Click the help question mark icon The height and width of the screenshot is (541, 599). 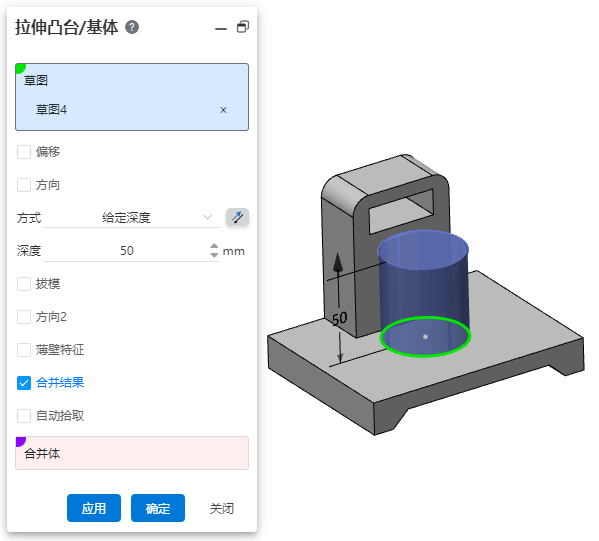[x=132, y=27]
